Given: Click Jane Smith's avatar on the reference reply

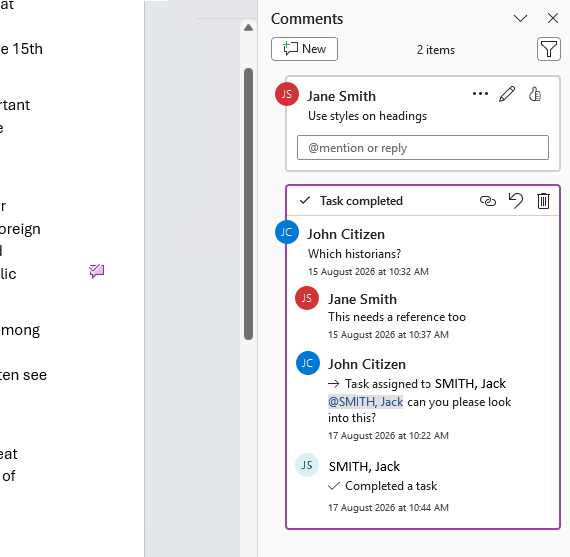Looking at the screenshot, I should 307,298.
